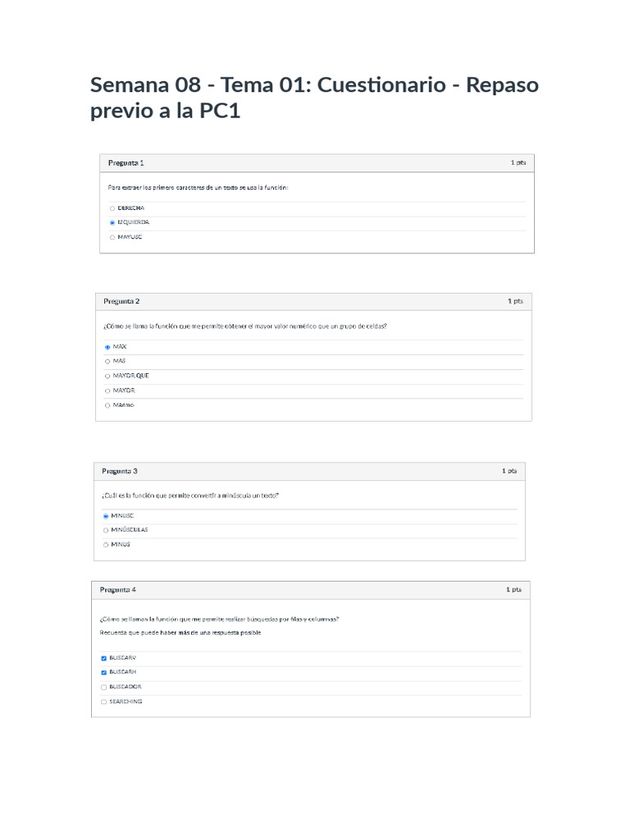Image resolution: width=630 pixels, height=840 pixels.
Task: Select the IZQUIERDA radio option
Action: 112,222
